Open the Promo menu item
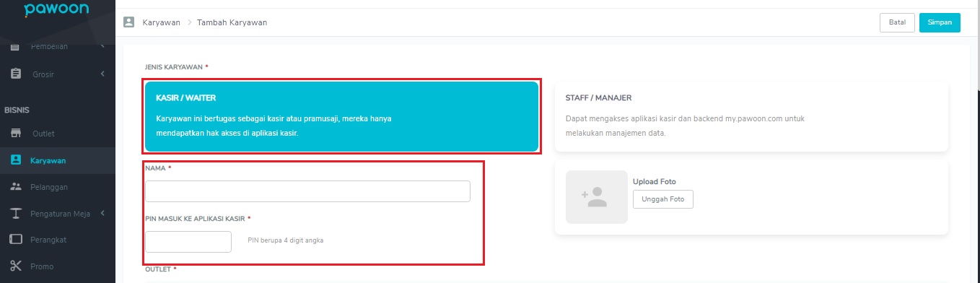This screenshot has height=283, width=980. pyautogui.click(x=58, y=266)
